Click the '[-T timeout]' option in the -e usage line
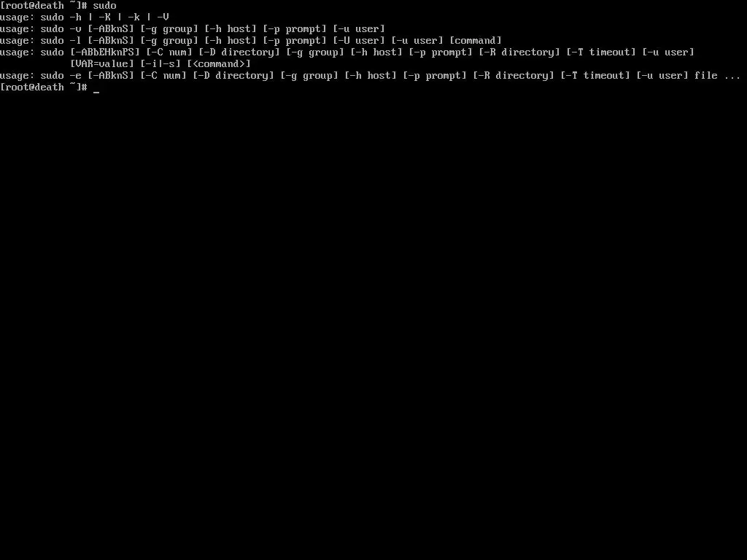Screen dimensions: 747x560 tap(595, 76)
